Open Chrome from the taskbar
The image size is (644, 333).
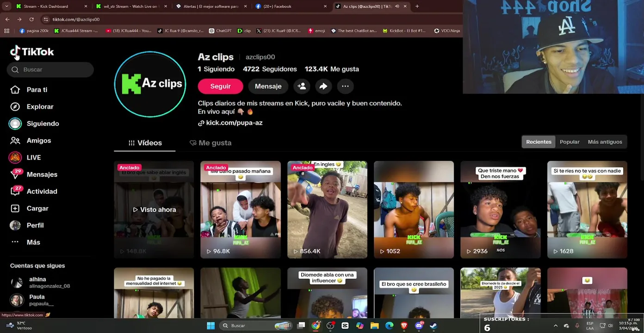click(316, 326)
